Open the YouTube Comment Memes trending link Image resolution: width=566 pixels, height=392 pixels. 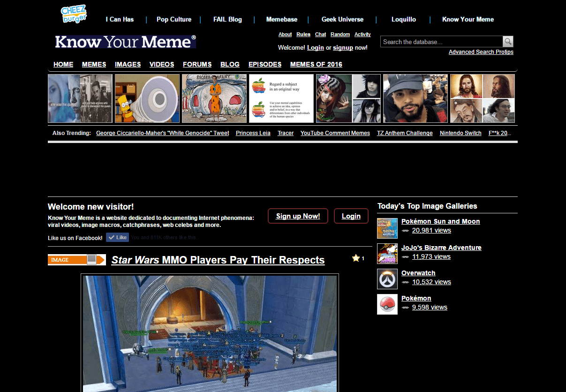(335, 133)
